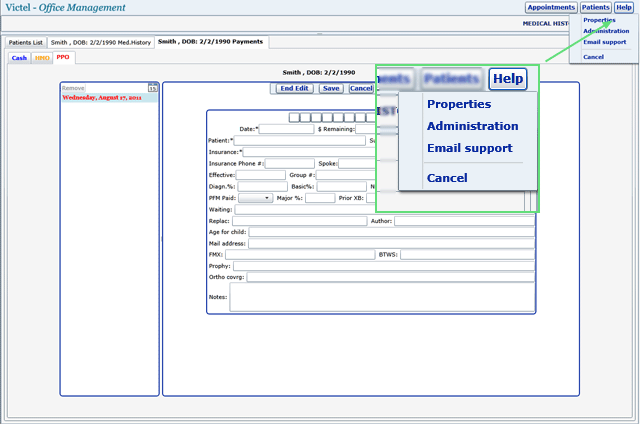Image resolution: width=640 pixels, height=424 pixels.
Task: Click the Cancel button beside Save
Action: (x=361, y=88)
